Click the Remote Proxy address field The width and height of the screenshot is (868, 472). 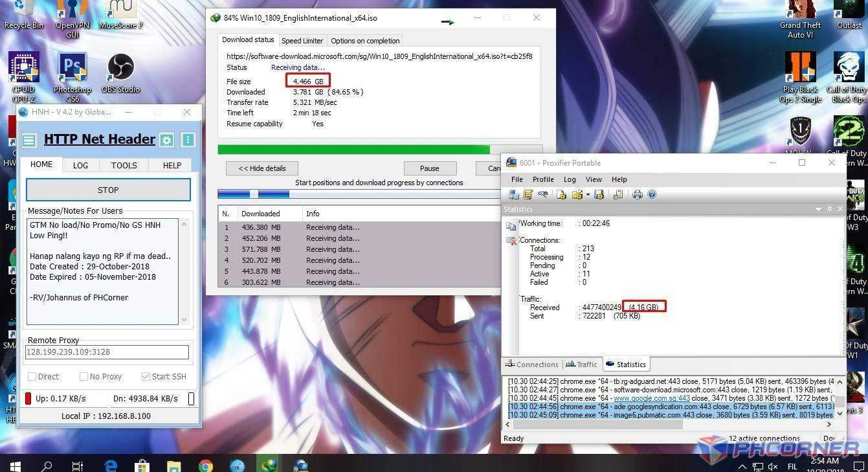tap(107, 352)
